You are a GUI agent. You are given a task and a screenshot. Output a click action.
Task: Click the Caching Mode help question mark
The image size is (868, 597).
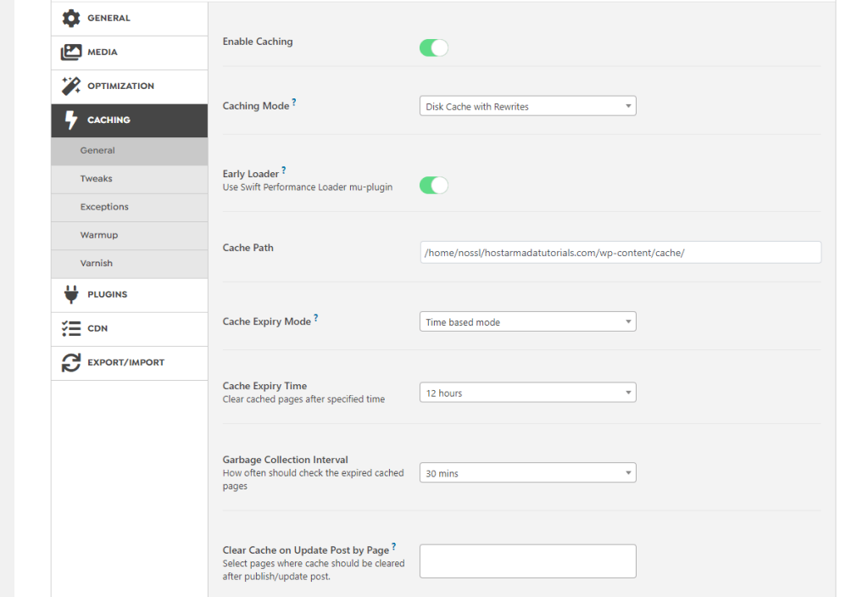294,102
